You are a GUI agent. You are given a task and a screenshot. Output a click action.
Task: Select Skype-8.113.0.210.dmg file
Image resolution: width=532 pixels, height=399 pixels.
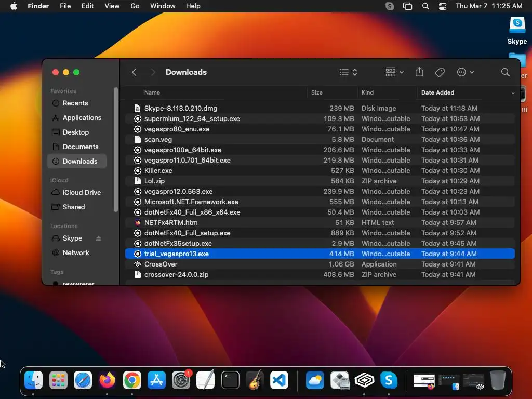tap(320, 108)
